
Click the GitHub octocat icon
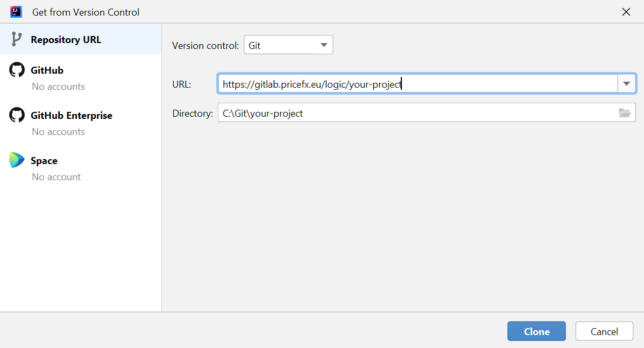pyautogui.click(x=17, y=70)
